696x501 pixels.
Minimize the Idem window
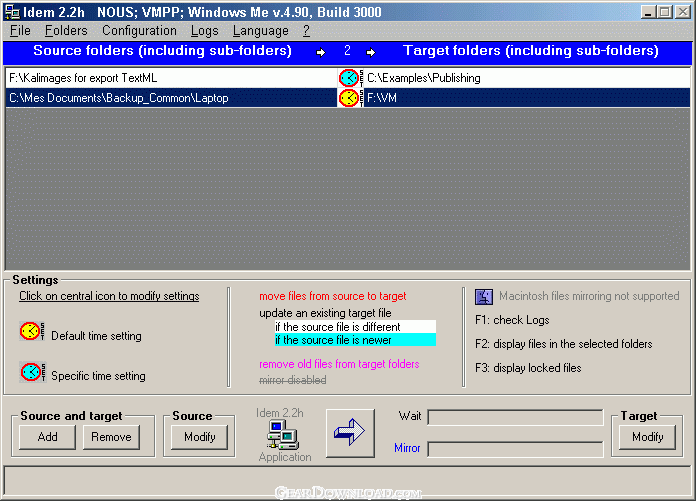649,12
